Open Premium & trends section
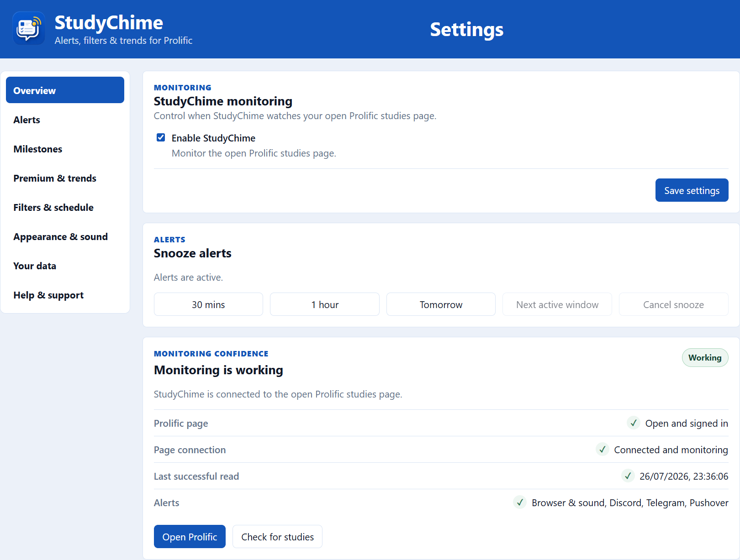This screenshot has height=560, width=740. click(x=65, y=178)
